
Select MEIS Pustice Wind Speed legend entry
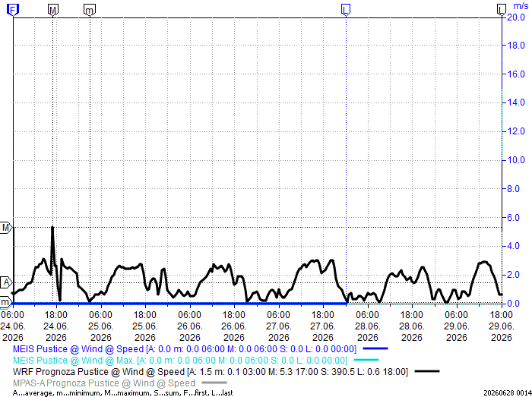pyautogui.click(x=185, y=349)
